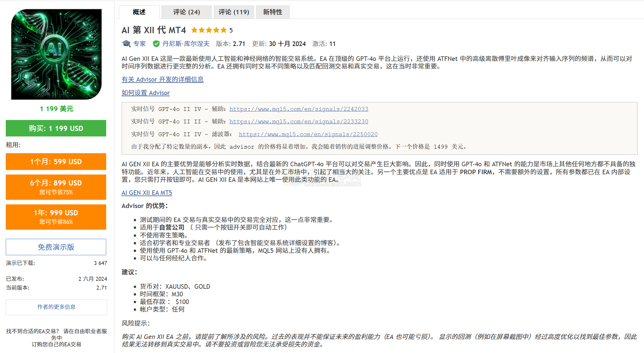Open 有关 Advisor 开发的详细信息 link
The height and width of the screenshot is (353, 644).
click(162, 79)
